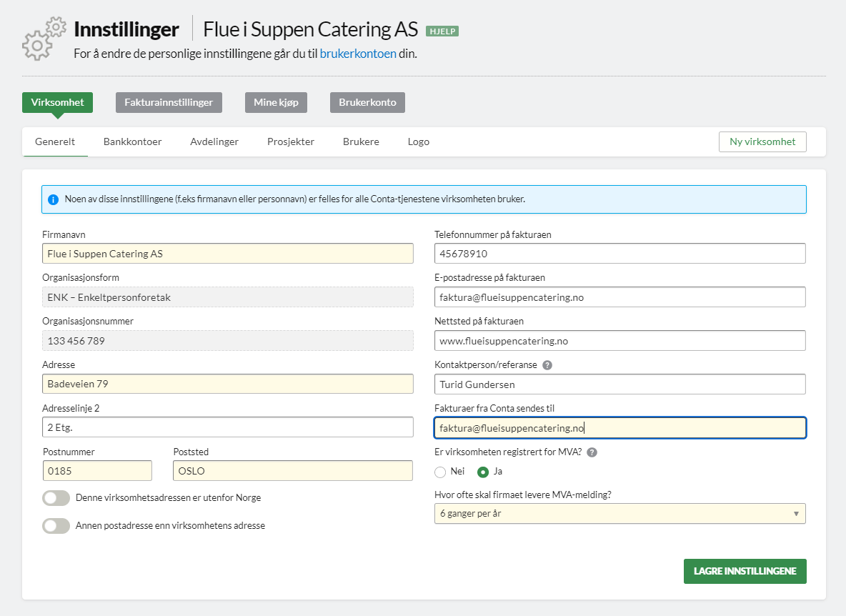Click the Postnummer field label
Image resolution: width=846 pixels, height=616 pixels.
tap(69, 452)
